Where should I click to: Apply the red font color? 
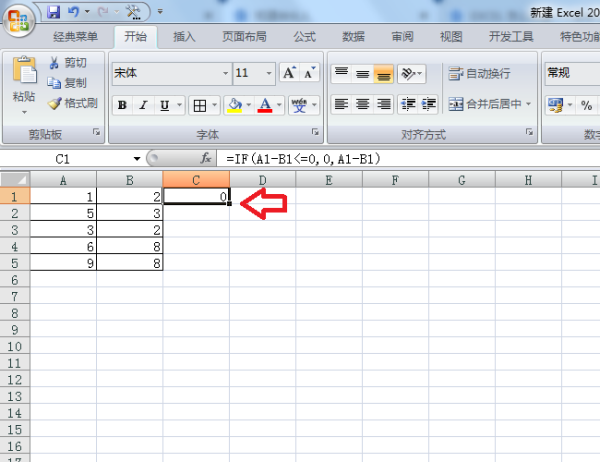coord(265,105)
